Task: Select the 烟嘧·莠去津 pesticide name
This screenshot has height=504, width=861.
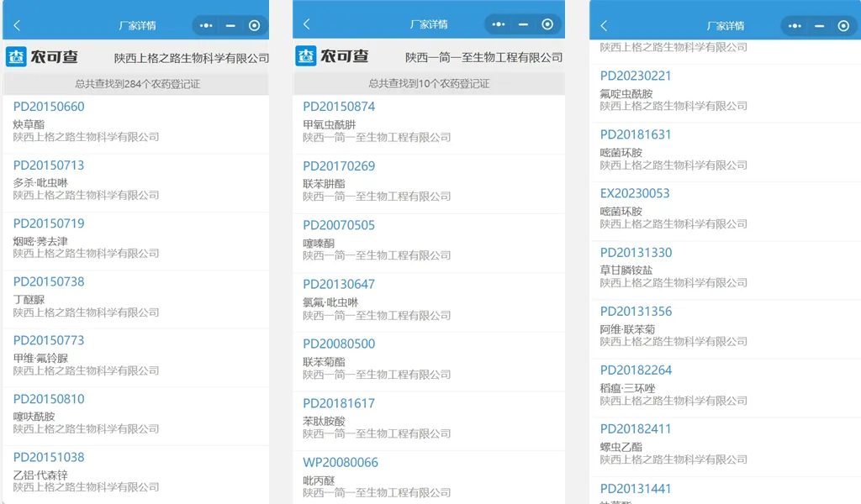Action: [x=40, y=241]
